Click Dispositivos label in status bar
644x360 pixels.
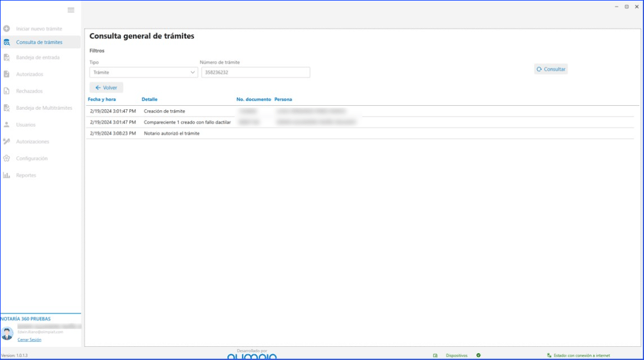(x=457, y=355)
